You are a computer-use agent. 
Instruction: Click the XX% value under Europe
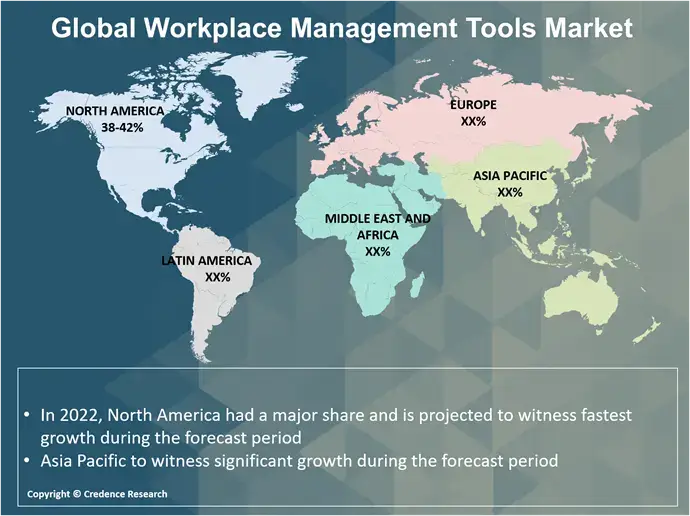(473, 121)
